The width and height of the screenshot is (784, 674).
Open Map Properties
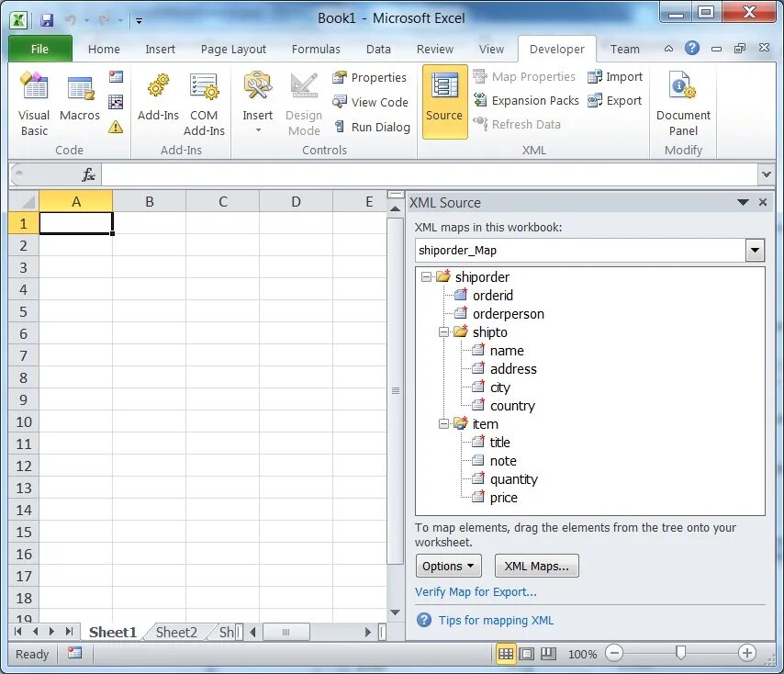coord(524,76)
